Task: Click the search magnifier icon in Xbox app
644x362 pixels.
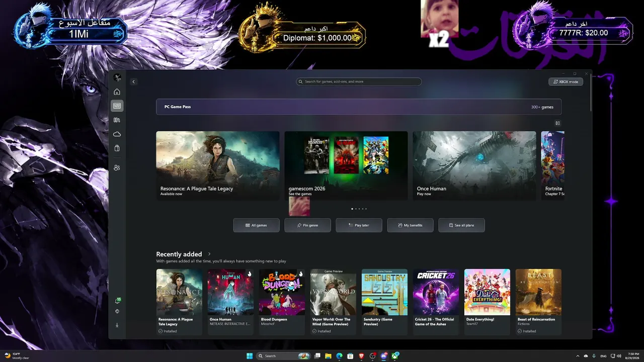Action: point(300,81)
